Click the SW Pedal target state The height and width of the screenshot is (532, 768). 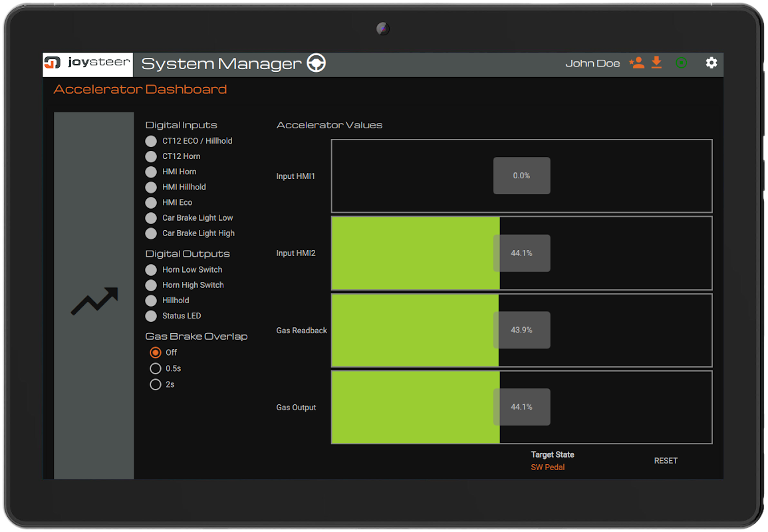547,467
